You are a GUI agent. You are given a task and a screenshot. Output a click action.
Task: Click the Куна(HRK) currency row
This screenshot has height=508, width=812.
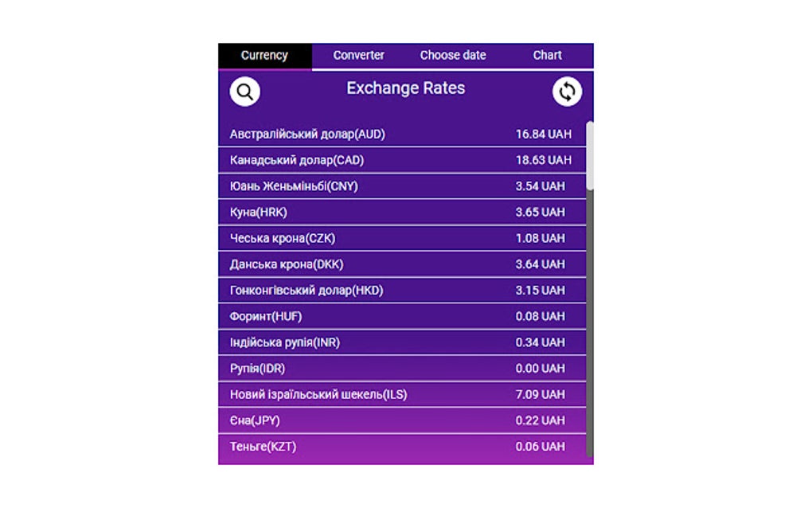pos(402,212)
